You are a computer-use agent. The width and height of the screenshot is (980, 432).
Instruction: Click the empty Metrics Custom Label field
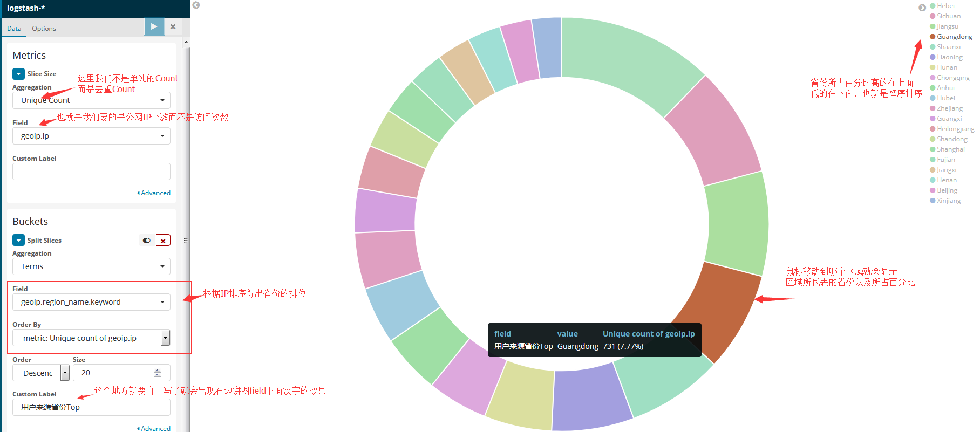click(x=91, y=172)
